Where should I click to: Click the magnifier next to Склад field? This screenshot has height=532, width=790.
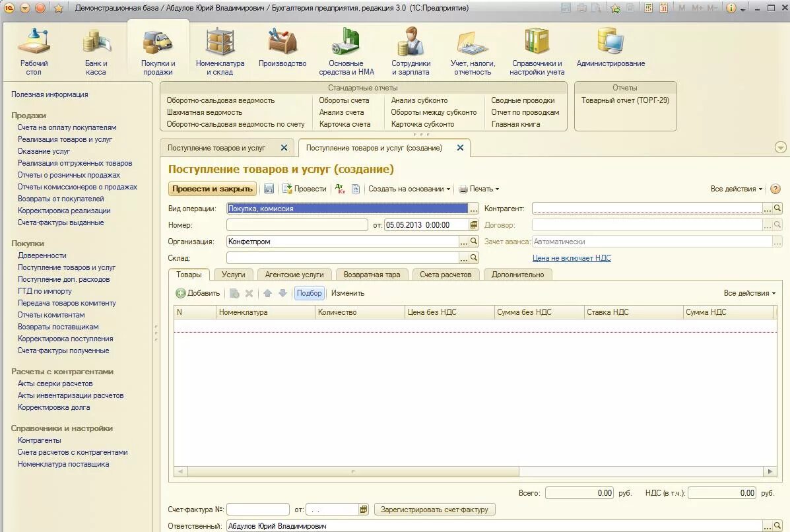[x=474, y=257]
